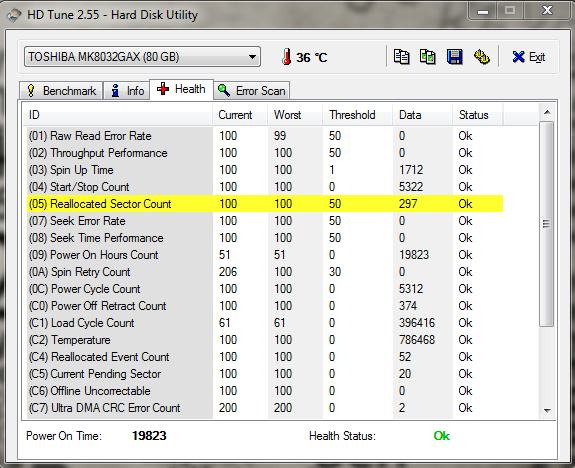
Task: Click the Data column header
Action: tap(422, 115)
